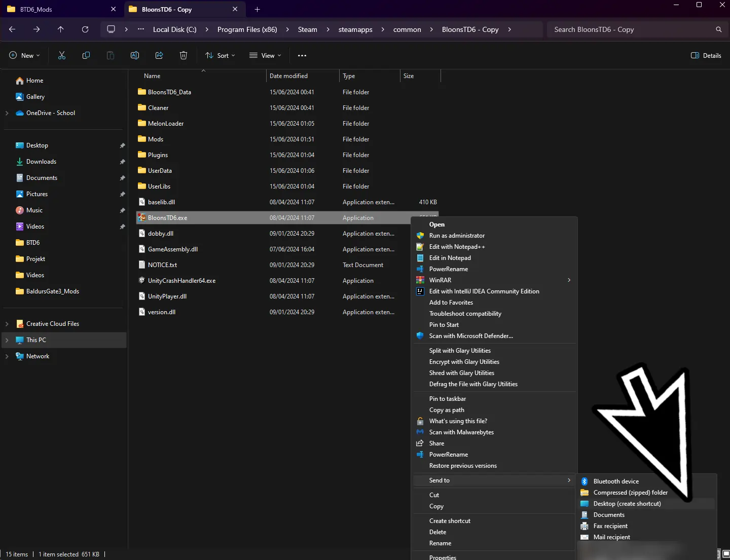This screenshot has height=560, width=730.
Task: Expand the Network item in the sidebar
Action: (x=7, y=356)
